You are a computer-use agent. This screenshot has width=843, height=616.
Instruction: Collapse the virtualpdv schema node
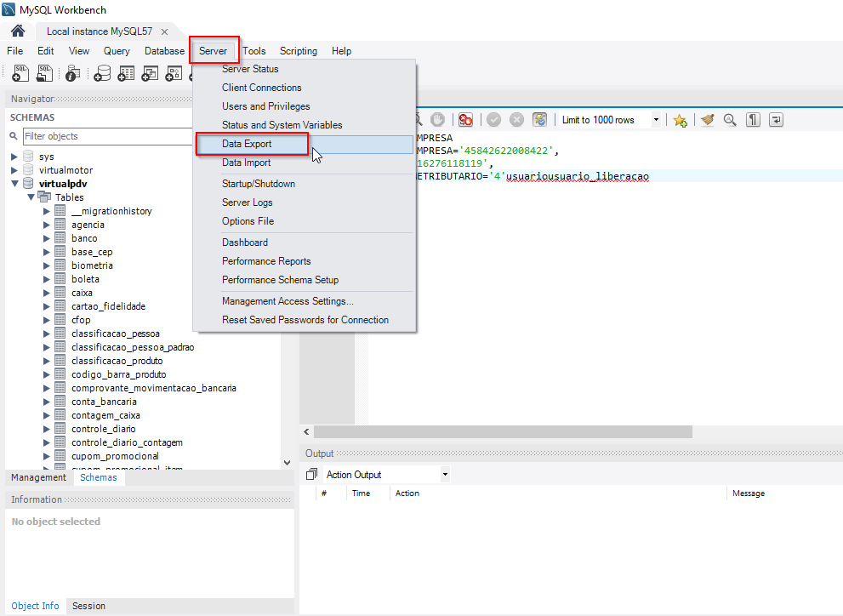point(14,183)
